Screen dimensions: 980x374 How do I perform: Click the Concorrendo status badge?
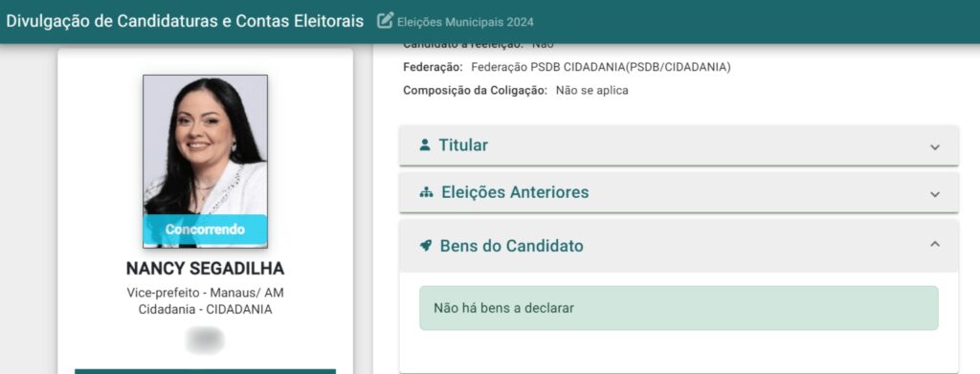(205, 230)
